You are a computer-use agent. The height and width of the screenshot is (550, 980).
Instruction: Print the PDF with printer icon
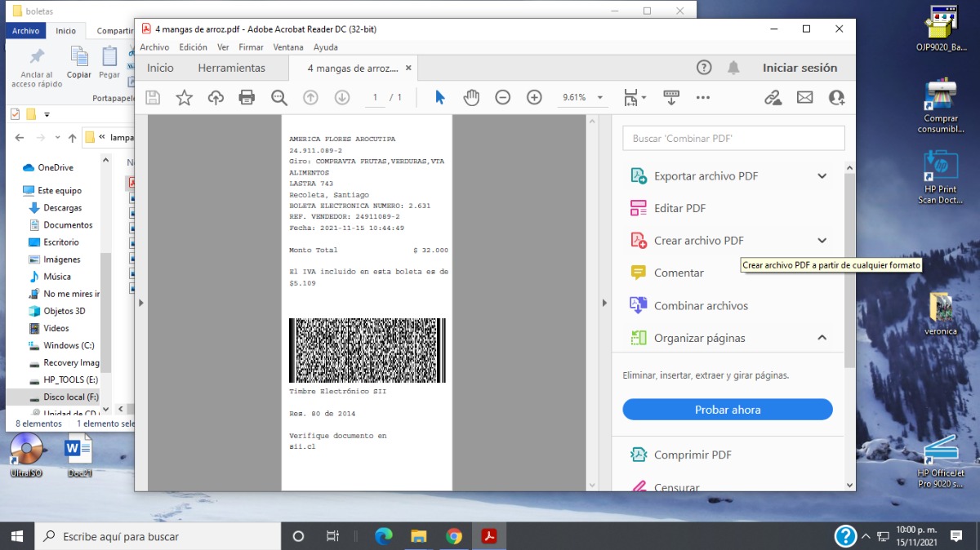pyautogui.click(x=247, y=98)
